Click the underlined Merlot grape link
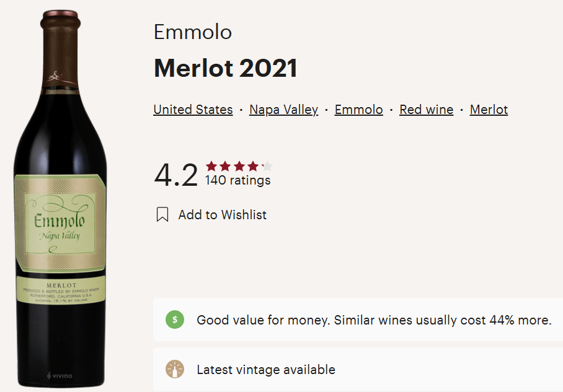Image resolution: width=563 pixels, height=392 pixels. [489, 110]
